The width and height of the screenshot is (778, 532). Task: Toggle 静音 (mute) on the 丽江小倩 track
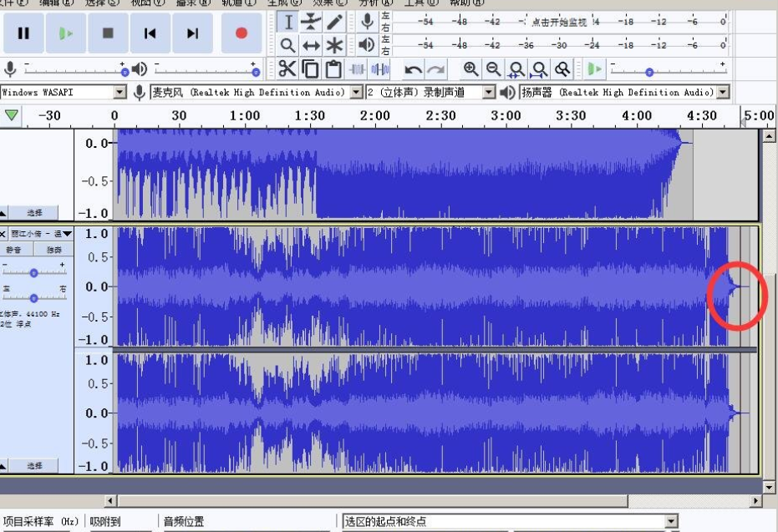[x=16, y=250]
